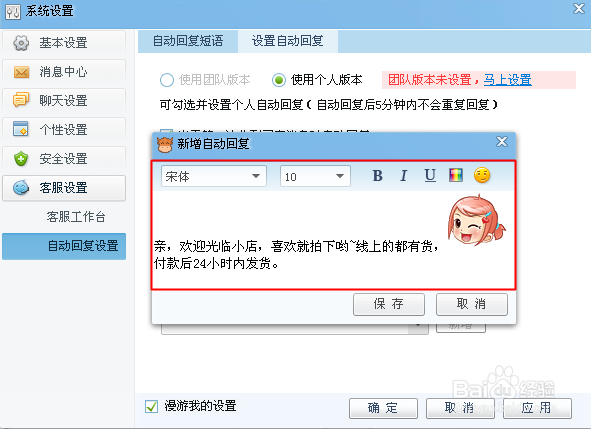Open 消息中心 envelope sidebar item
The width and height of the screenshot is (591, 429).
pos(64,72)
